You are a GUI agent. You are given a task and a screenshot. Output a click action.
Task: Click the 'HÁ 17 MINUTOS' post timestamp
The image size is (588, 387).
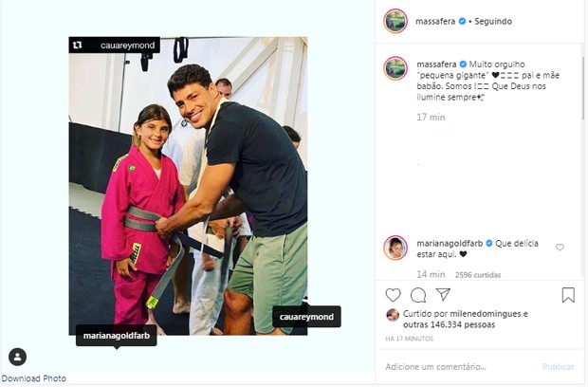click(x=410, y=339)
